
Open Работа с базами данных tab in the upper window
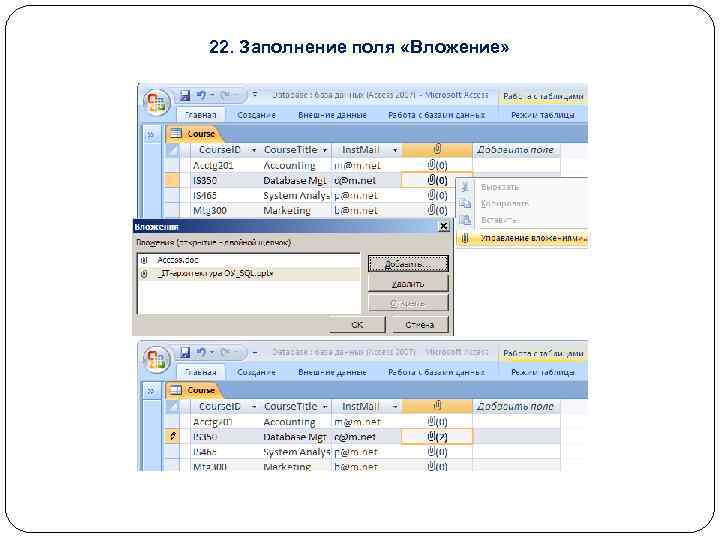[436, 115]
